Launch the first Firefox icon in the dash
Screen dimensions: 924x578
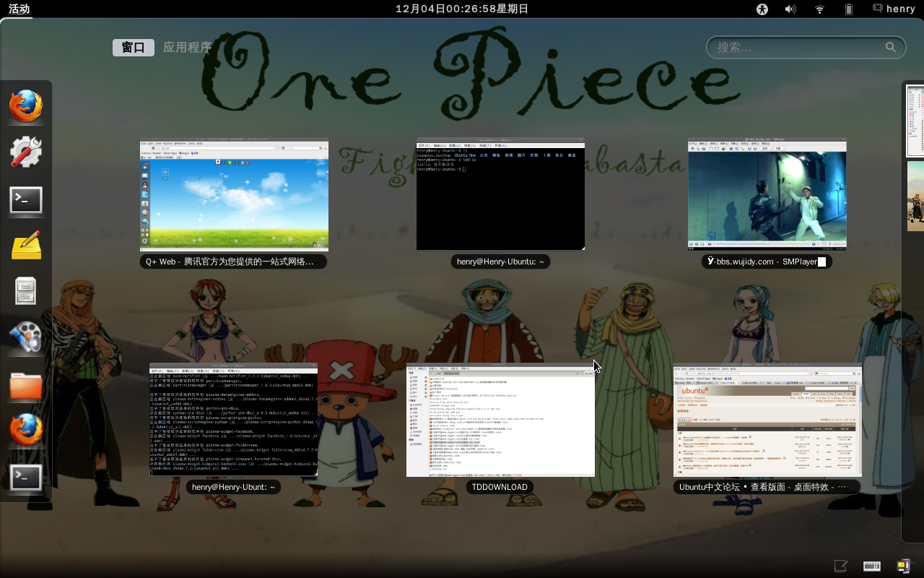coord(26,106)
